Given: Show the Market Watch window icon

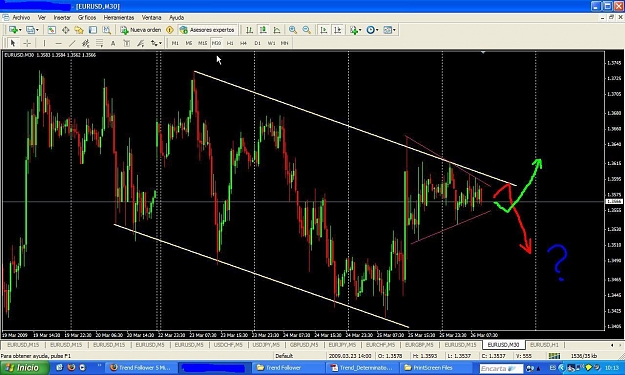Looking at the screenshot, I should [x=51, y=30].
